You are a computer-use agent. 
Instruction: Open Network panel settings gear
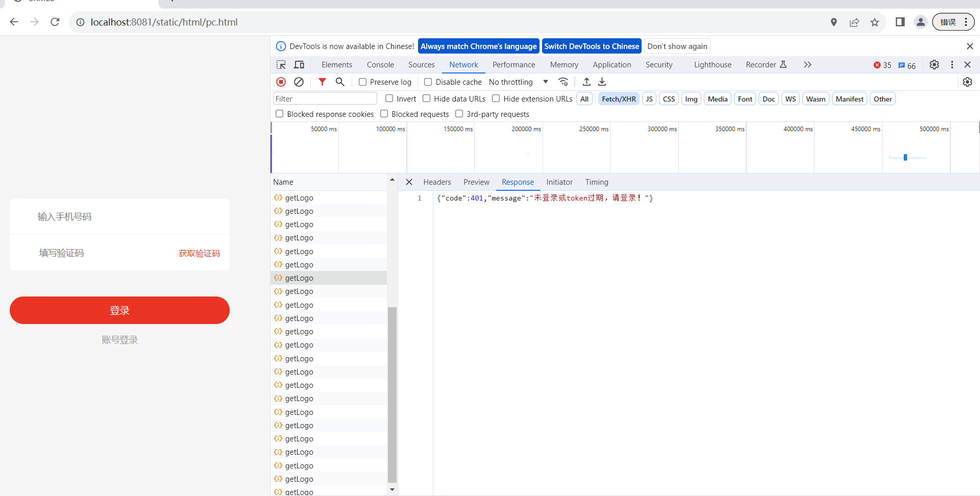967,82
